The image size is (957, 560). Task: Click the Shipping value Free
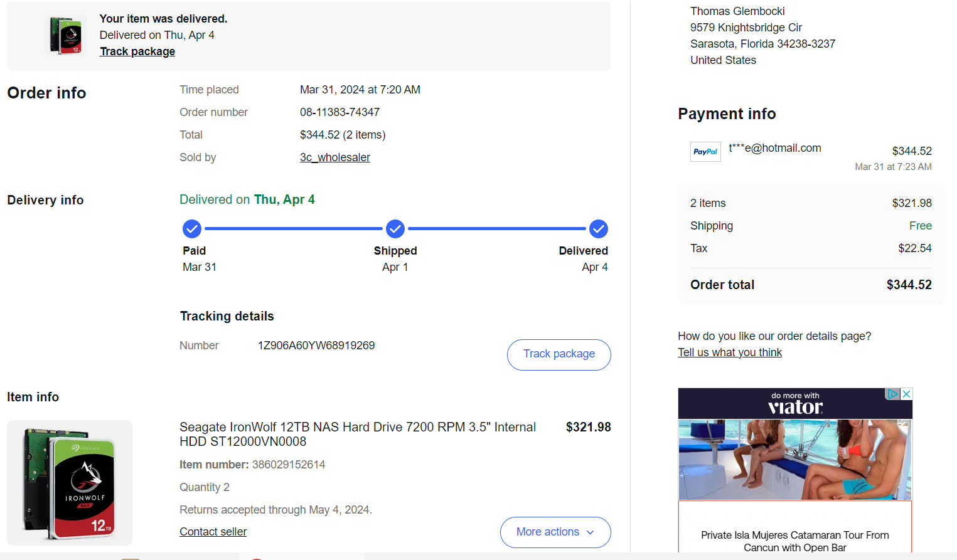tap(921, 226)
